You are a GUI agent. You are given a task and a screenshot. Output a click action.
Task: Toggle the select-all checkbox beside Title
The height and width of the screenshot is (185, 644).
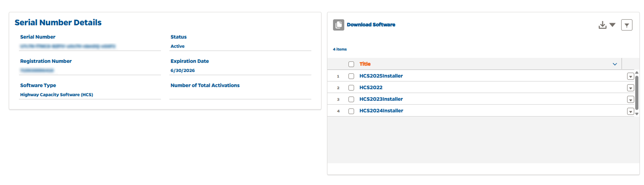[x=351, y=64]
